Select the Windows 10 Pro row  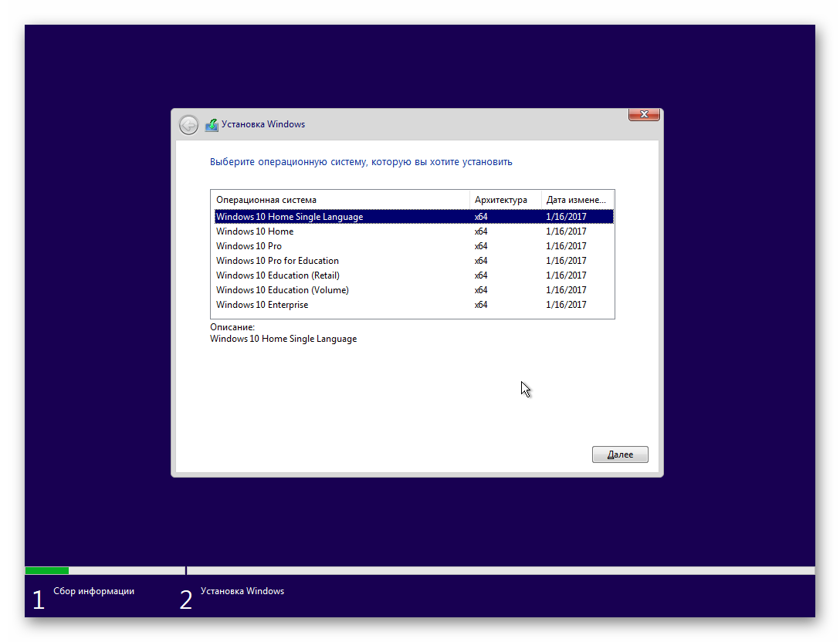pyautogui.click(x=414, y=246)
